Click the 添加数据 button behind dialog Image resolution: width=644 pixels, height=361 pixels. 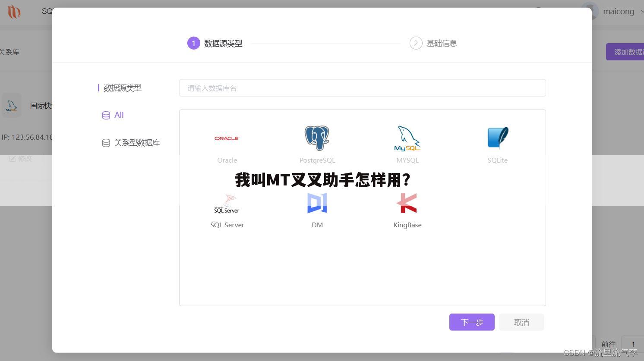pos(625,52)
